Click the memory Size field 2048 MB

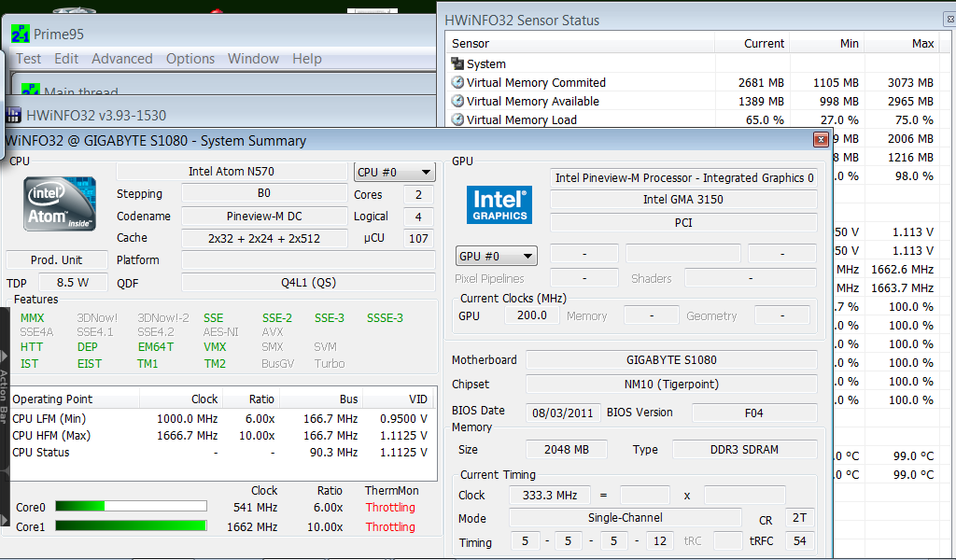(567, 450)
